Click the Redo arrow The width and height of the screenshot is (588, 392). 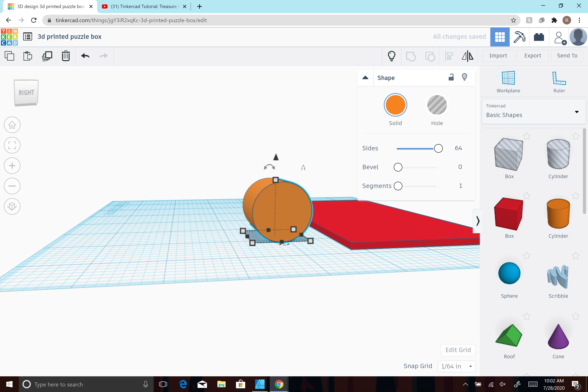coord(103,56)
